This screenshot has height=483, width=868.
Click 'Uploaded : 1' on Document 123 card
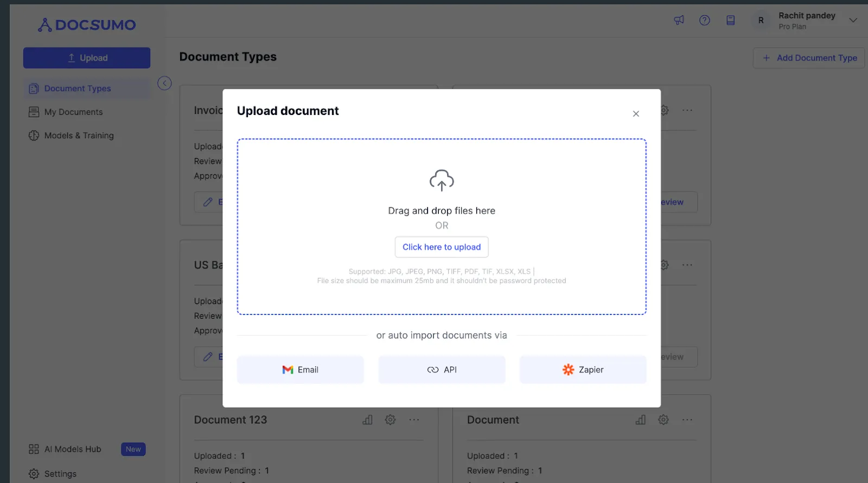pos(220,456)
